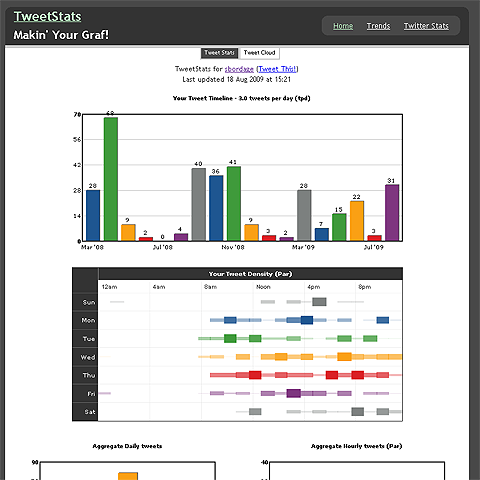Click the Aggregate Hourly tweets (Par) title
Image resolution: width=480 pixels, height=480 pixels.
pyautogui.click(x=356, y=446)
